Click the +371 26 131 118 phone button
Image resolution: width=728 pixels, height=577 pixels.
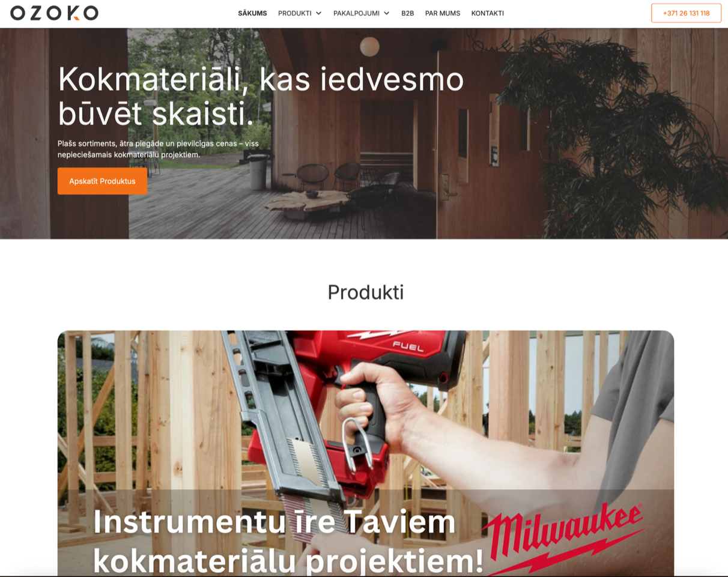[686, 13]
